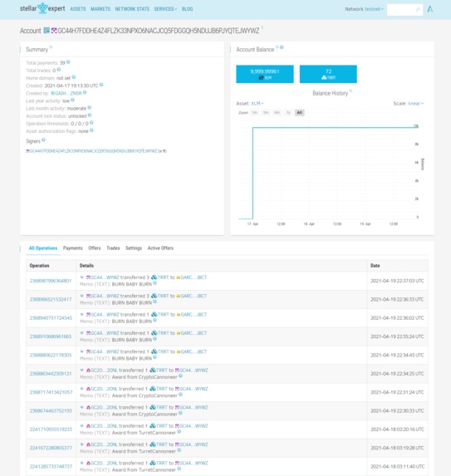Expand details of operation 2368966521532417
451x476 pixels.
(81, 296)
